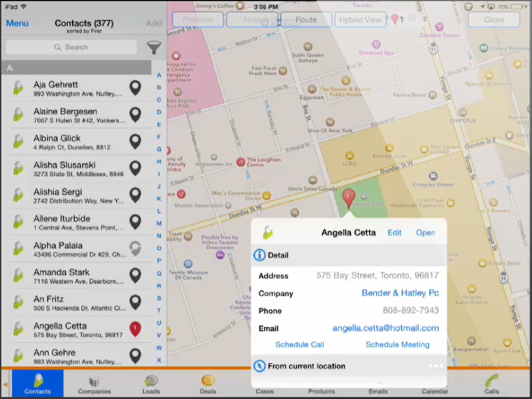
Task: Tap the Detail info icon
Action: pos(260,255)
